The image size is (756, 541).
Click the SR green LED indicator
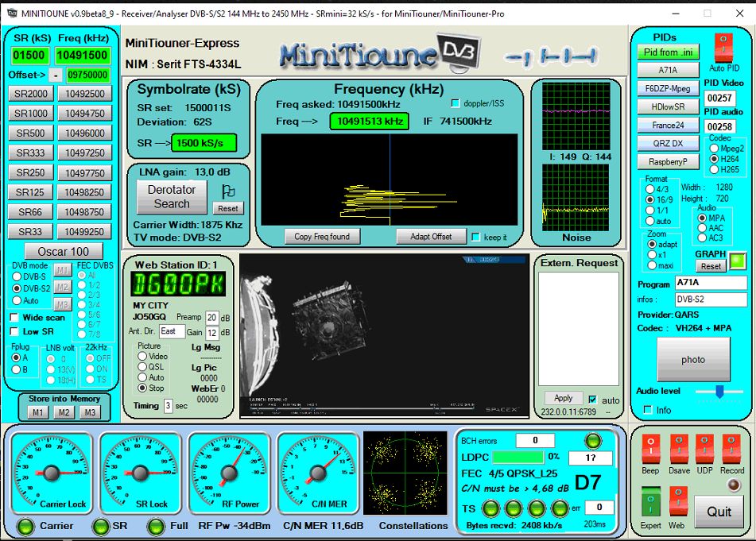pyautogui.click(x=100, y=527)
